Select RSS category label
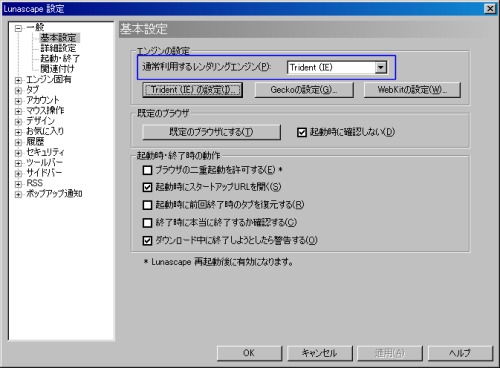Viewport: 500px width, 368px height. pos(34,183)
